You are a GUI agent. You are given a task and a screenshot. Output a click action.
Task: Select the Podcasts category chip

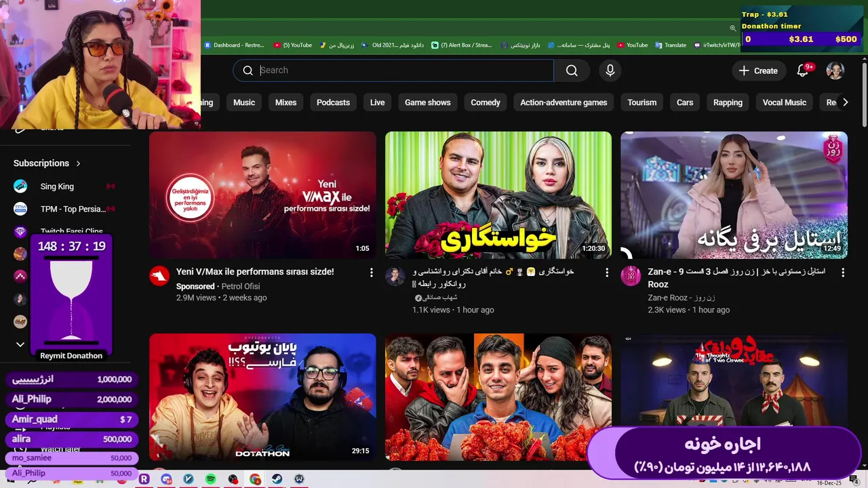[333, 102]
